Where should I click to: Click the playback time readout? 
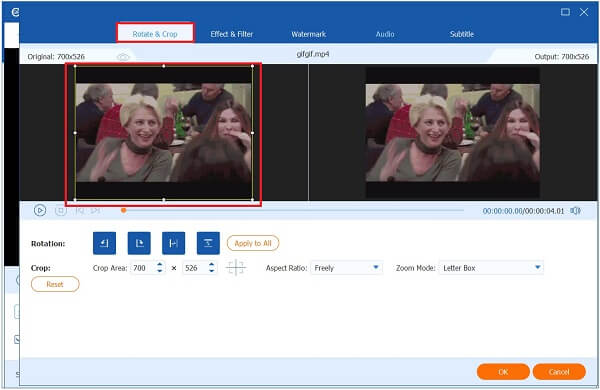[523, 211]
